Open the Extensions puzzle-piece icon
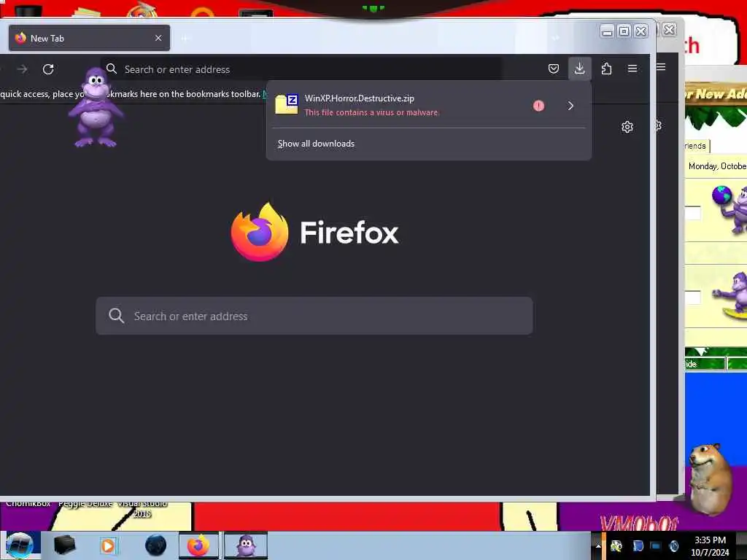Screen dimensions: 747x560 tap(606, 69)
